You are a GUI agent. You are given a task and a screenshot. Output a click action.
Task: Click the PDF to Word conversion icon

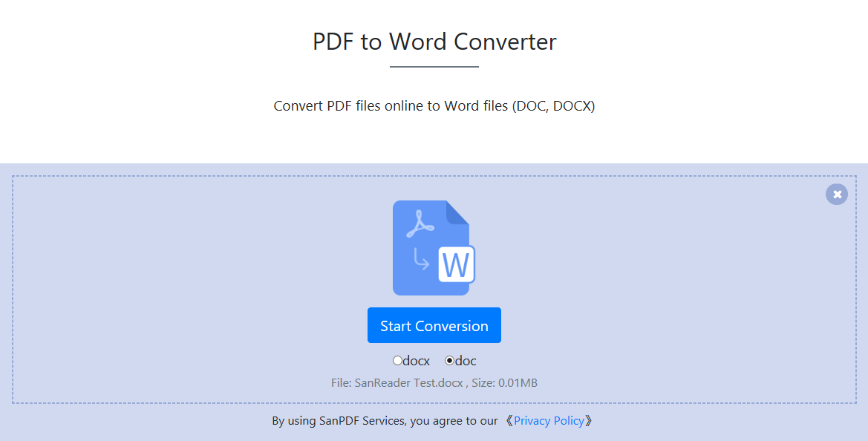click(x=434, y=247)
